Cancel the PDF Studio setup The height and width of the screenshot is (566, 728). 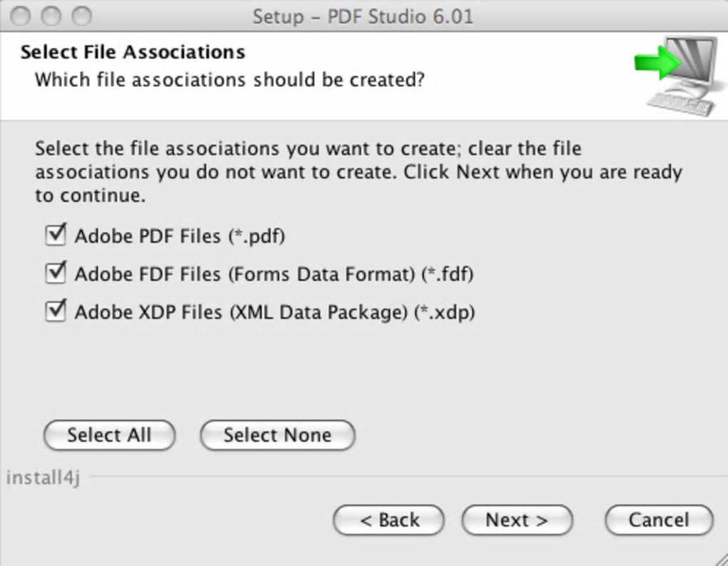click(658, 520)
